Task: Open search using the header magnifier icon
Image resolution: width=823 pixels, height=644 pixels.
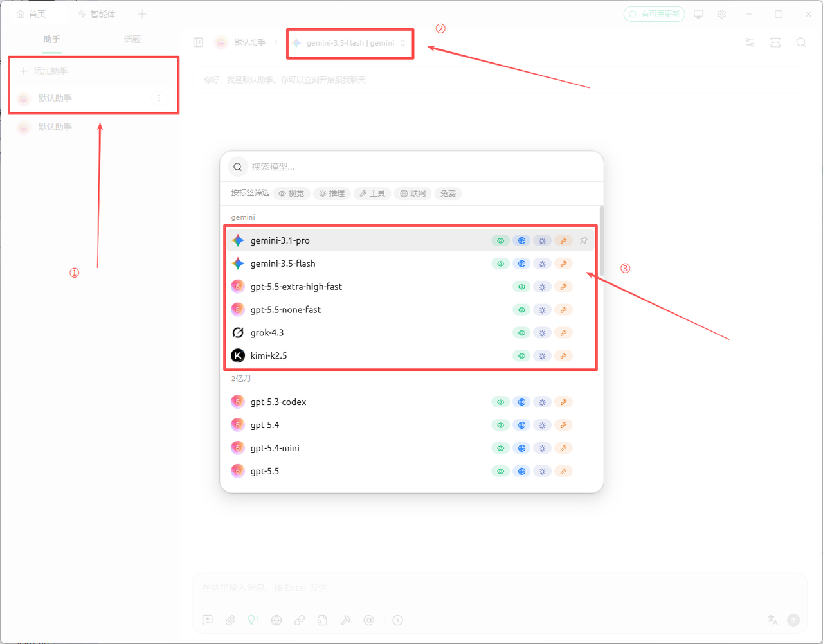Action: click(x=801, y=42)
